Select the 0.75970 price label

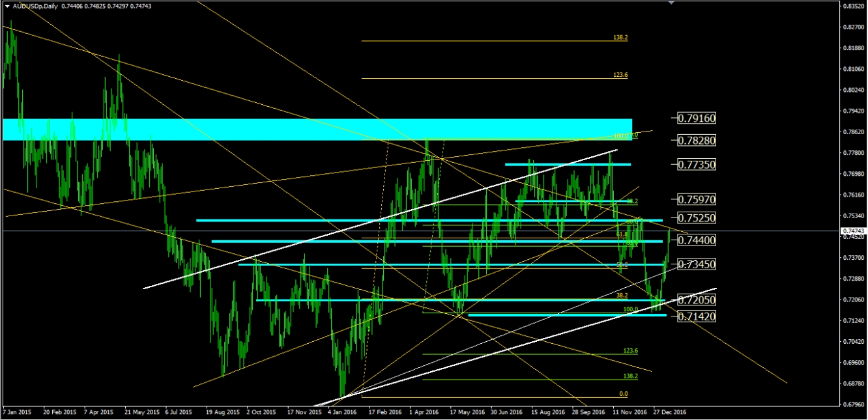coord(697,199)
